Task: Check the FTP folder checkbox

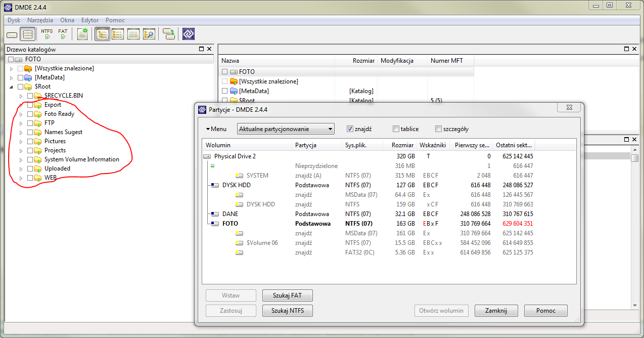Action: click(x=30, y=123)
